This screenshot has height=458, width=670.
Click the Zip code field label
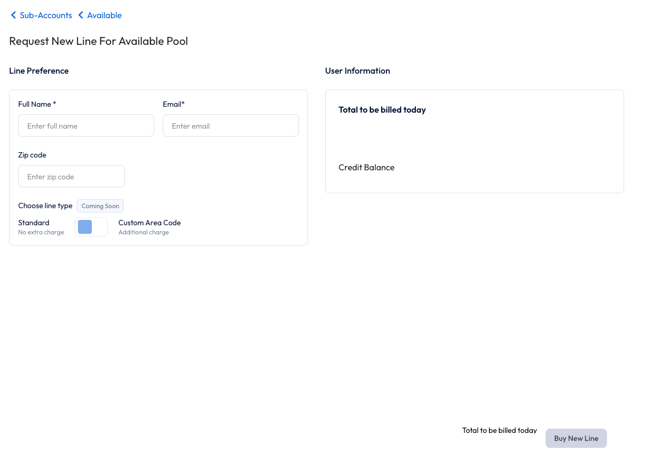pyautogui.click(x=32, y=155)
